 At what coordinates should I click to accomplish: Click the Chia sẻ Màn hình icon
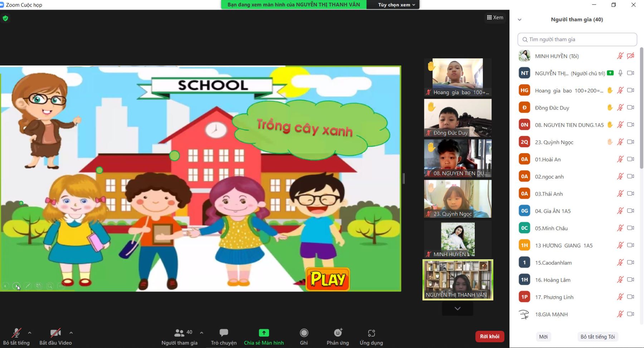click(x=264, y=333)
